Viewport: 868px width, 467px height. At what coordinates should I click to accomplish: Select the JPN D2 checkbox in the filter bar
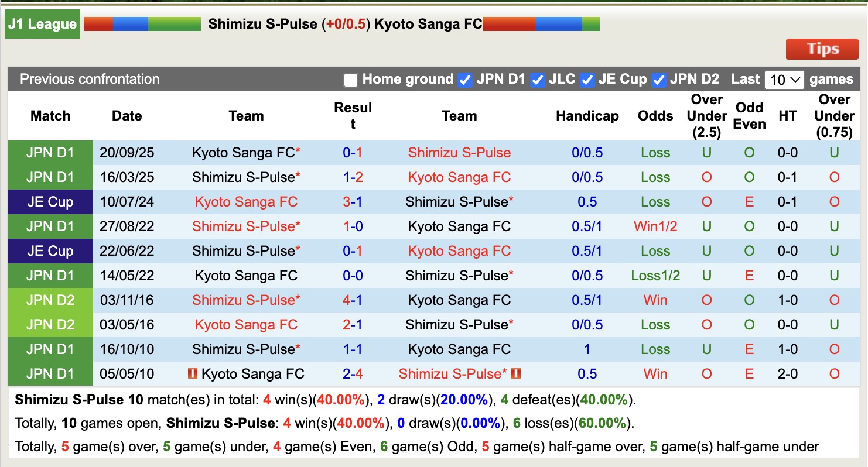(659, 80)
